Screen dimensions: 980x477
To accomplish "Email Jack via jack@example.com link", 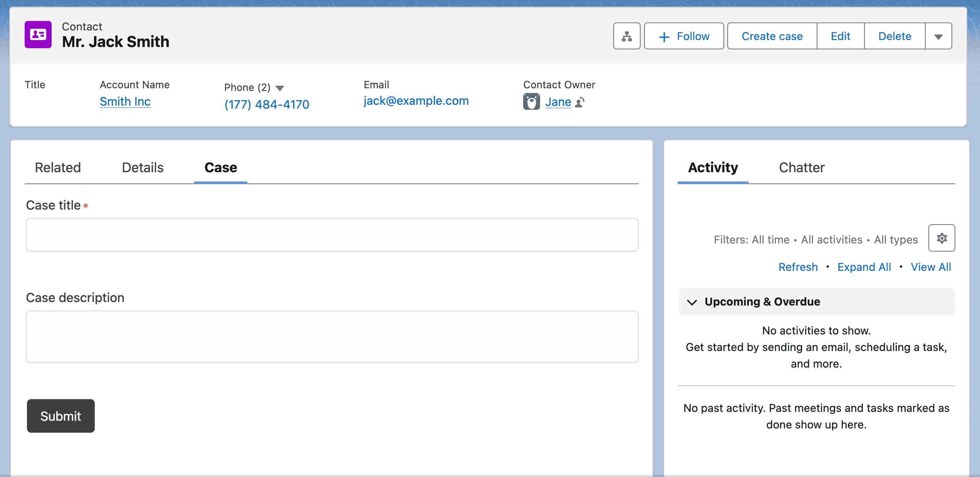I will point(416,101).
